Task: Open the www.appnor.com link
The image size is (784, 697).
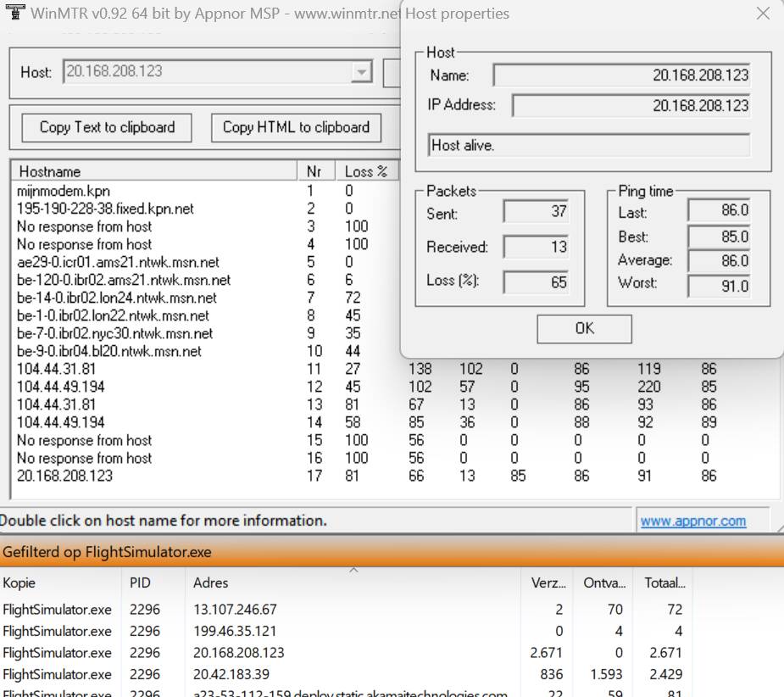Action: [693, 521]
